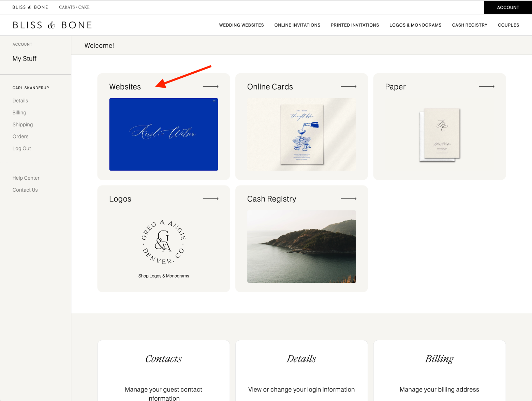
Task: Open the Help Center link
Action: click(26, 178)
